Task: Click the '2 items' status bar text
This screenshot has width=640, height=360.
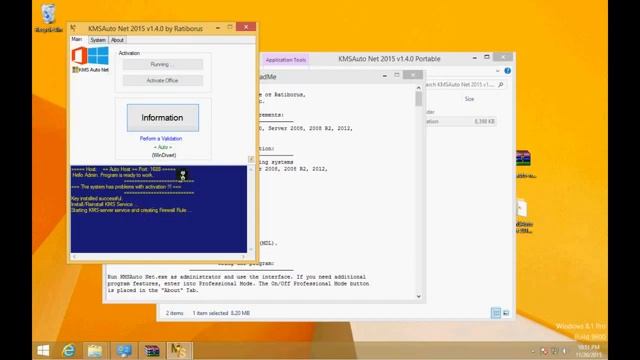Action: pos(174,313)
